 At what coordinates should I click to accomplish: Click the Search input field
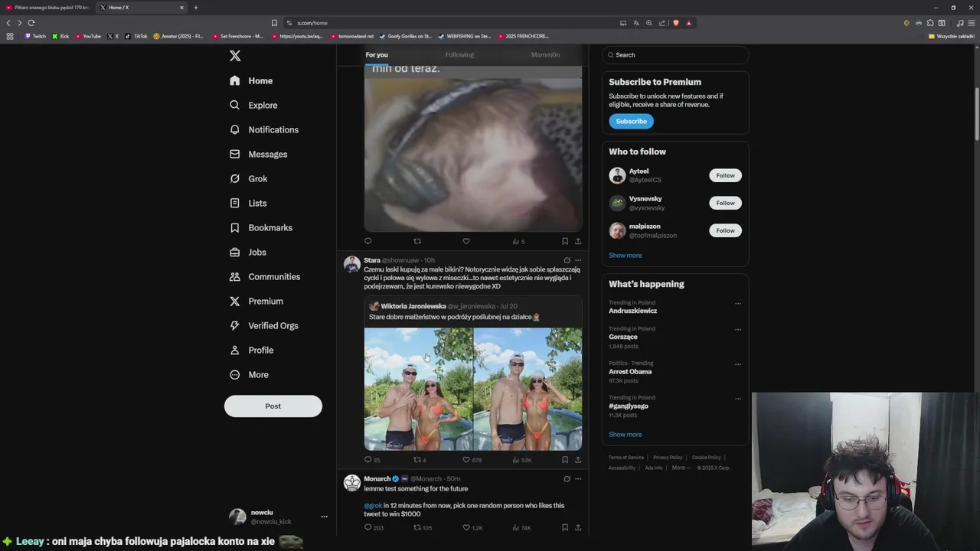(675, 55)
